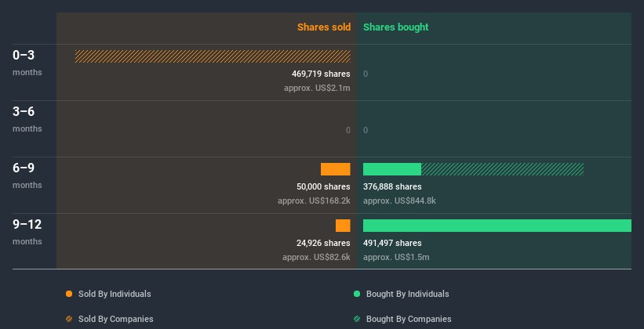
Task: Click the 6–9 months hatched green bought bar
Action: [x=502, y=169]
